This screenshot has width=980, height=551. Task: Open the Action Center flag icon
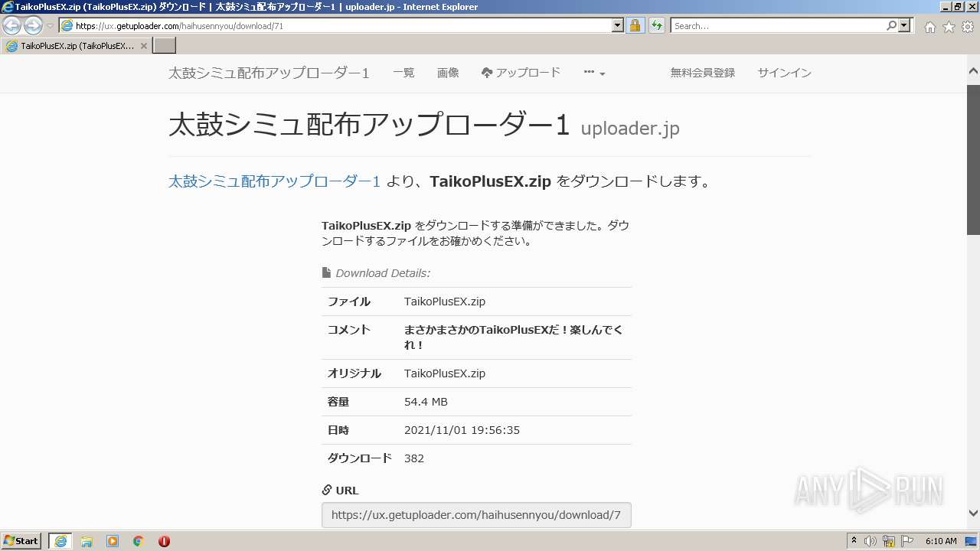(907, 541)
